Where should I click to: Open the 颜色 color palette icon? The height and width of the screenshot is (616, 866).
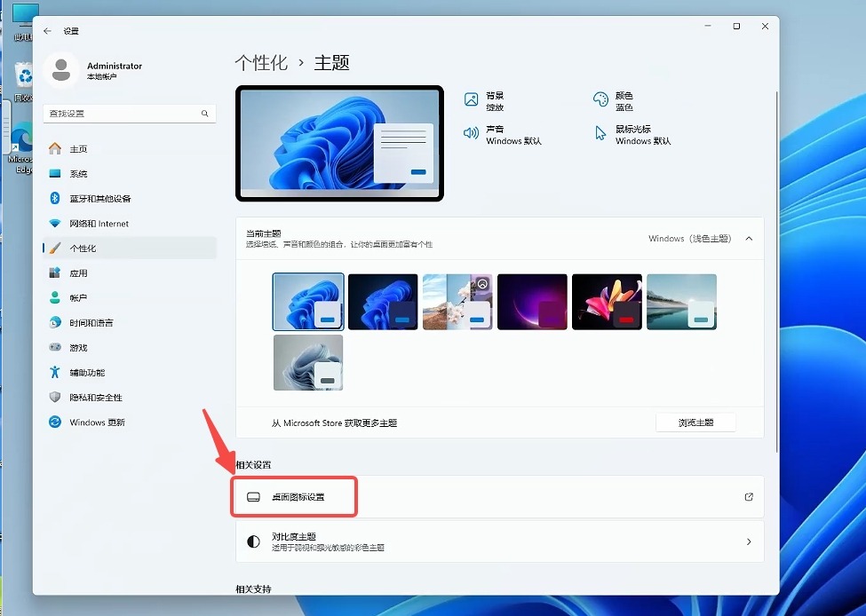pos(600,100)
